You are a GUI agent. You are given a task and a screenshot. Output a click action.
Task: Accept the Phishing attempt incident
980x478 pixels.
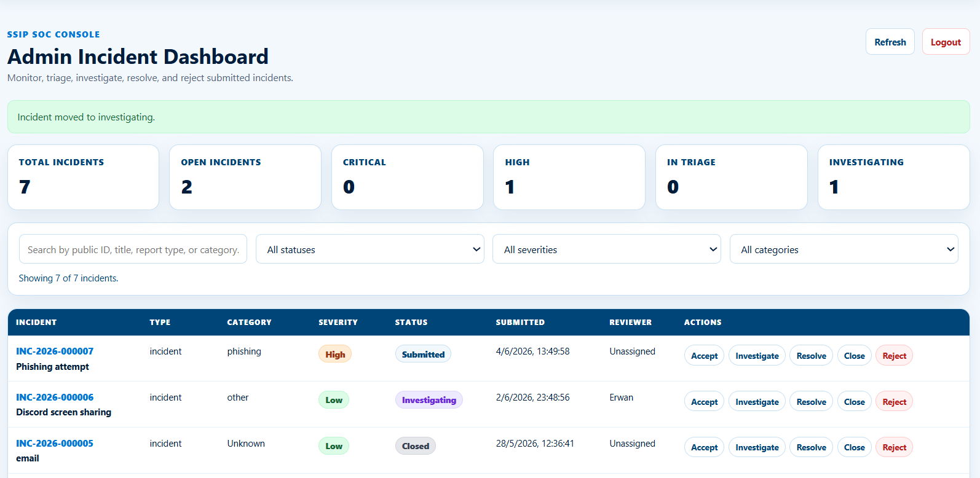[x=704, y=355]
